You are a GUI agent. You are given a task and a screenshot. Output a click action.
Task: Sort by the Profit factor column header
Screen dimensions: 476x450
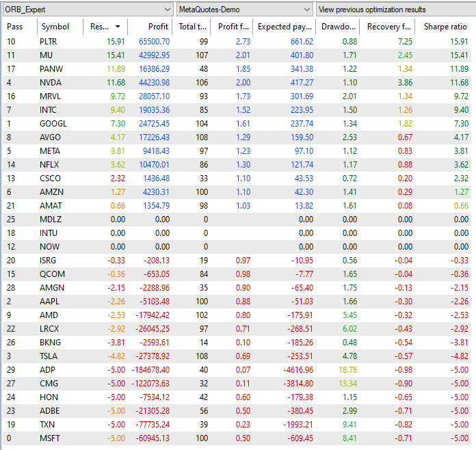click(x=232, y=27)
